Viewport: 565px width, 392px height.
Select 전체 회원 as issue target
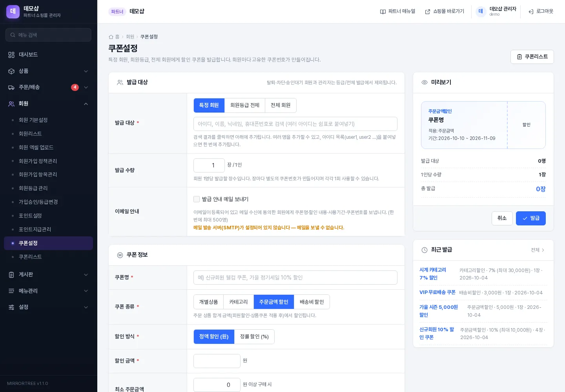(281, 105)
